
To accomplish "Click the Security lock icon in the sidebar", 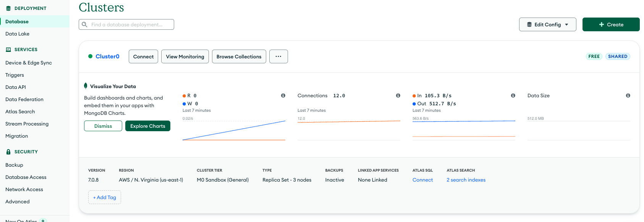I will coord(8,152).
